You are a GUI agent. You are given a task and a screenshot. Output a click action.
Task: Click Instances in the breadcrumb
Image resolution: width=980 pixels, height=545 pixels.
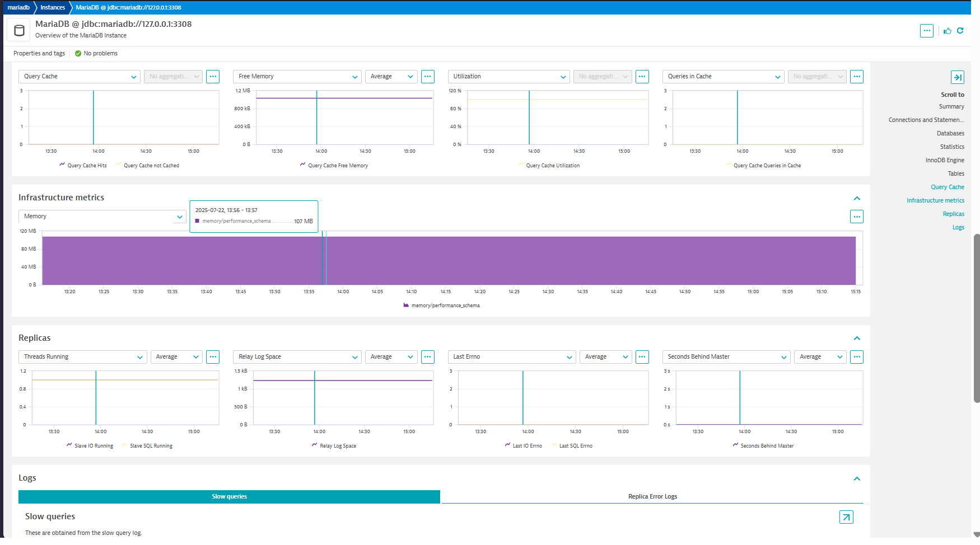[53, 7]
